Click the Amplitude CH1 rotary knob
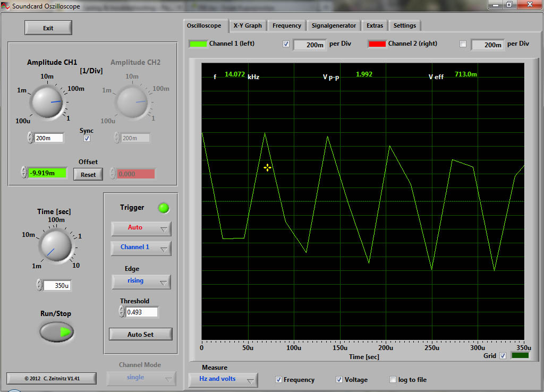 (x=47, y=101)
